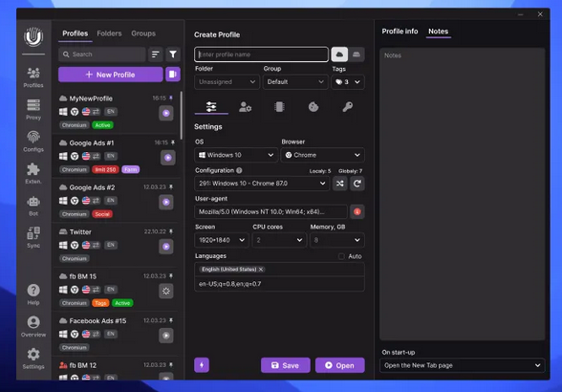Open the Tags dropdown
The image size is (562, 392).
click(348, 82)
